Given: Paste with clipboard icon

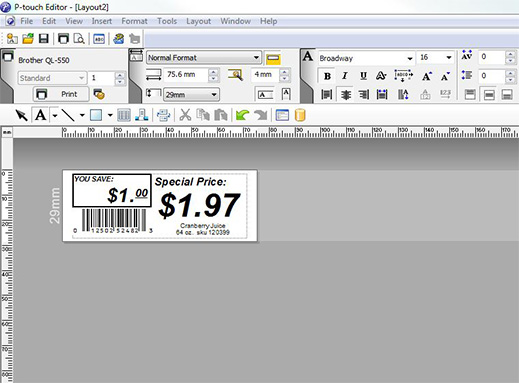Looking at the screenshot, I should (x=221, y=115).
